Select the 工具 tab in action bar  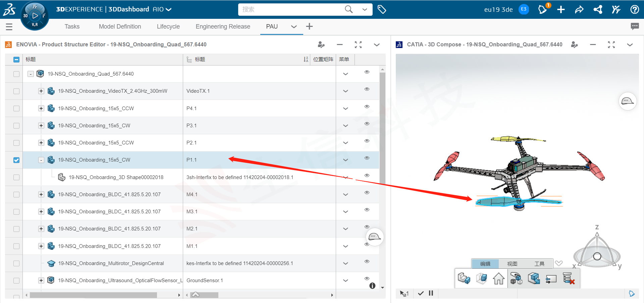(x=539, y=264)
